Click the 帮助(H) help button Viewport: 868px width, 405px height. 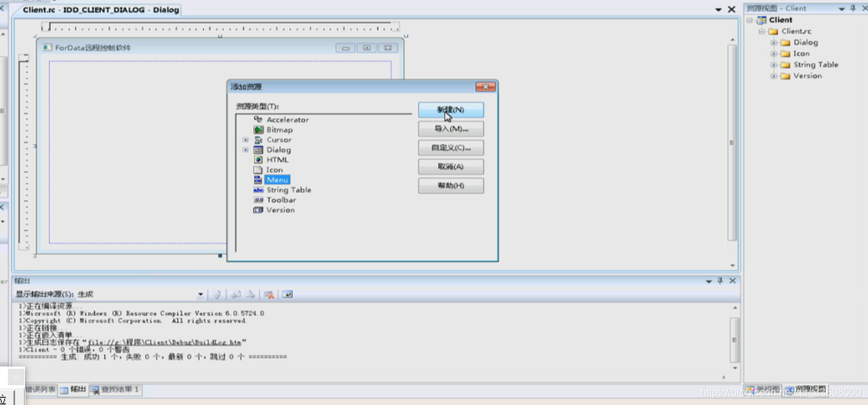(451, 186)
